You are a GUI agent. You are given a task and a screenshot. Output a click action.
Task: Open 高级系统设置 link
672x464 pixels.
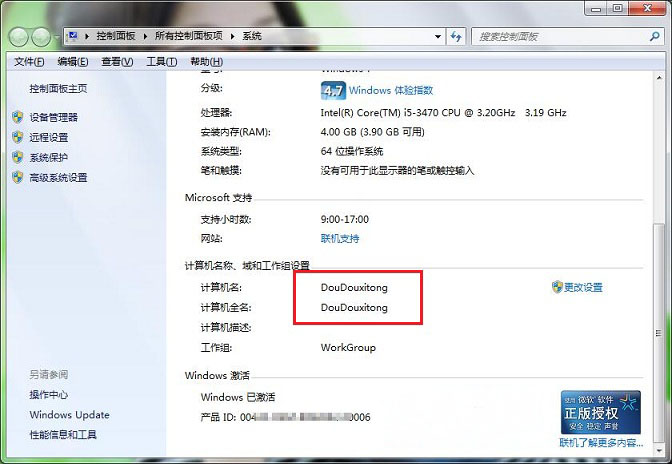(58, 177)
